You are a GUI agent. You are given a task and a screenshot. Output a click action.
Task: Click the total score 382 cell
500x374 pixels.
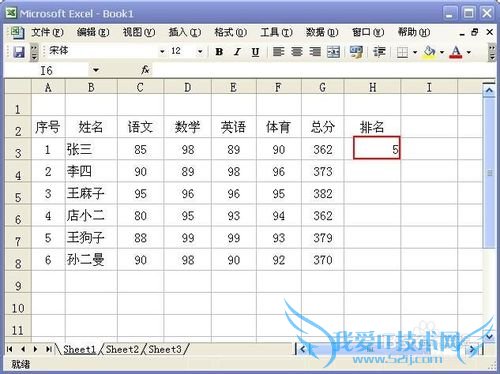[x=323, y=193]
